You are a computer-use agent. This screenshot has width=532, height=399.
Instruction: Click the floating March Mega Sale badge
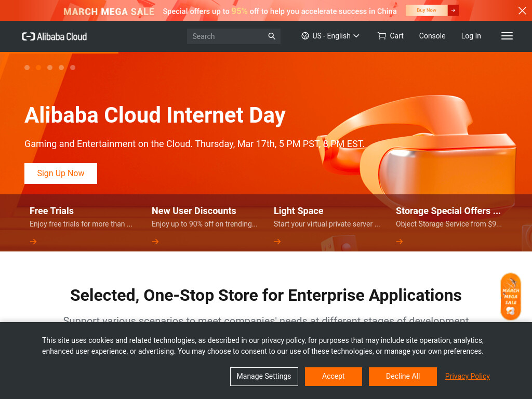click(x=511, y=297)
